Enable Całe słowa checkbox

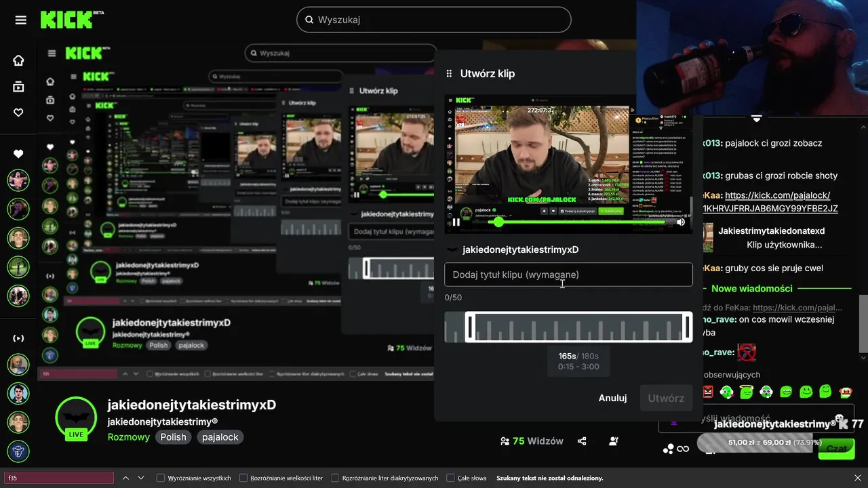click(x=451, y=478)
